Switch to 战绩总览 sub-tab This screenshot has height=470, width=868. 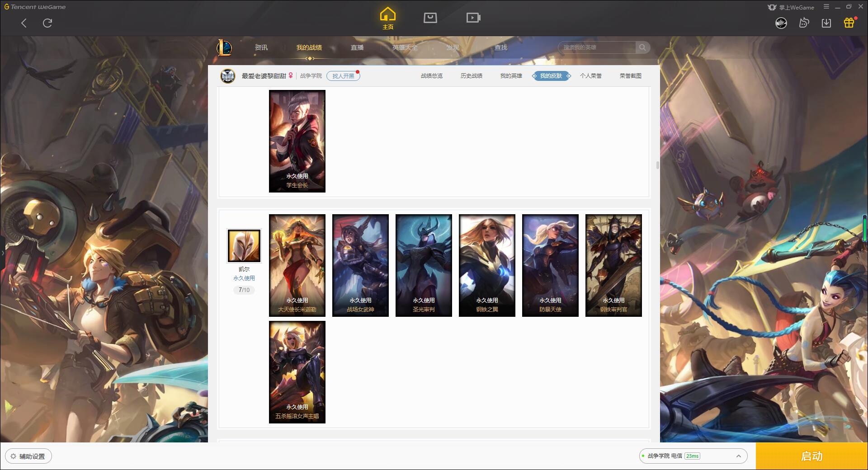tap(432, 76)
